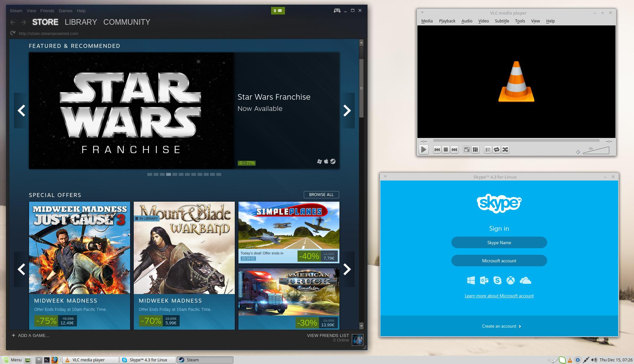Select the highlighted Steam carousel page dot
The image size is (634, 364).
[x=168, y=174]
